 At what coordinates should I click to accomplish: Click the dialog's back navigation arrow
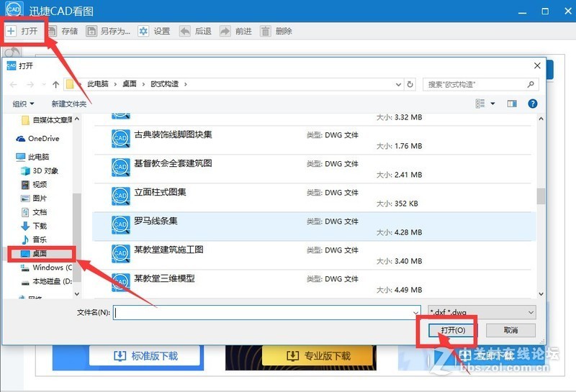(14, 84)
